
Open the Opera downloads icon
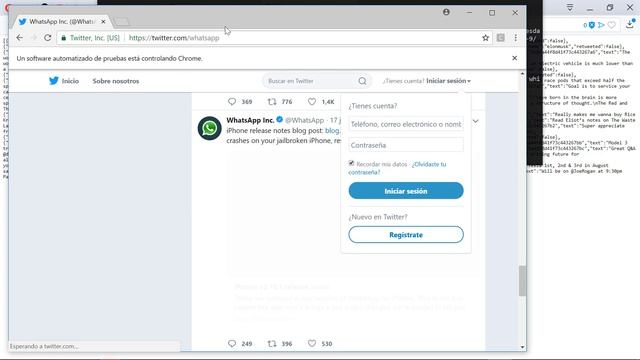(x=630, y=24)
